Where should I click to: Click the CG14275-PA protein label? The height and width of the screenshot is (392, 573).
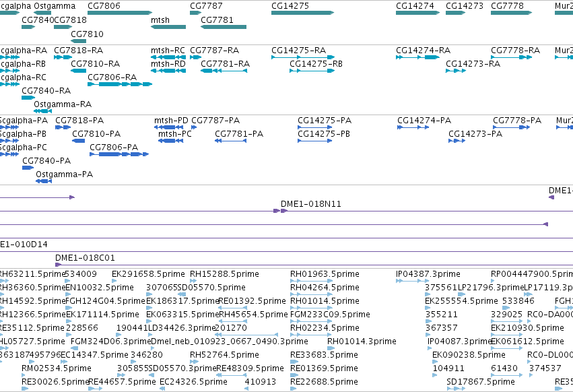325,121
